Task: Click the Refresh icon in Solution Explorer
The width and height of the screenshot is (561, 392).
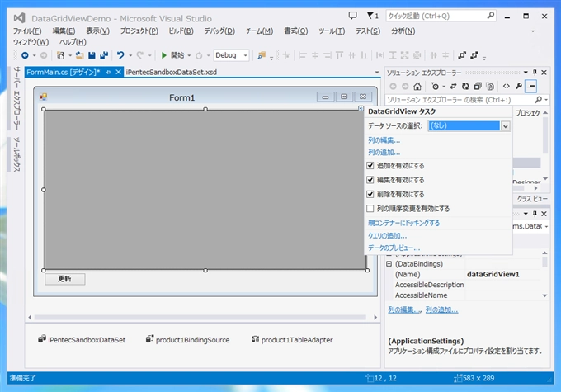Action: 466,86
